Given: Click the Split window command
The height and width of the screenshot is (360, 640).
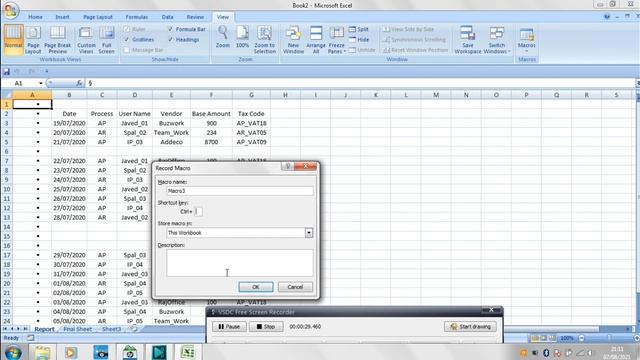Looking at the screenshot, I should pos(359,29).
